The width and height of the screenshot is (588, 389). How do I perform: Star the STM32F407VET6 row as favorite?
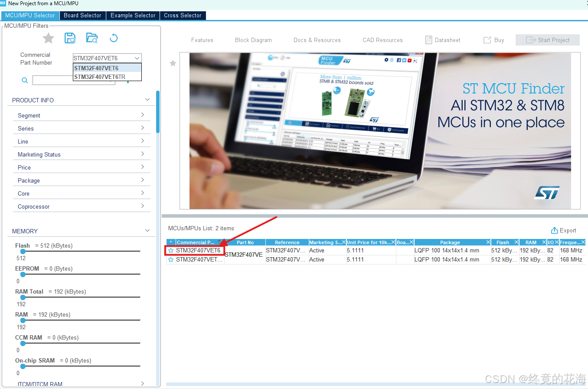click(171, 251)
